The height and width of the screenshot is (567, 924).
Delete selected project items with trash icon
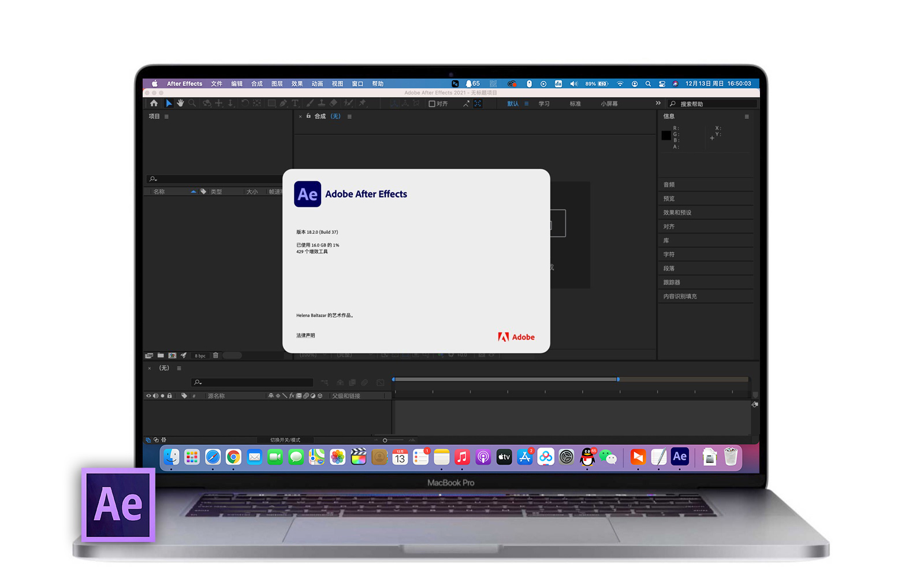(215, 356)
